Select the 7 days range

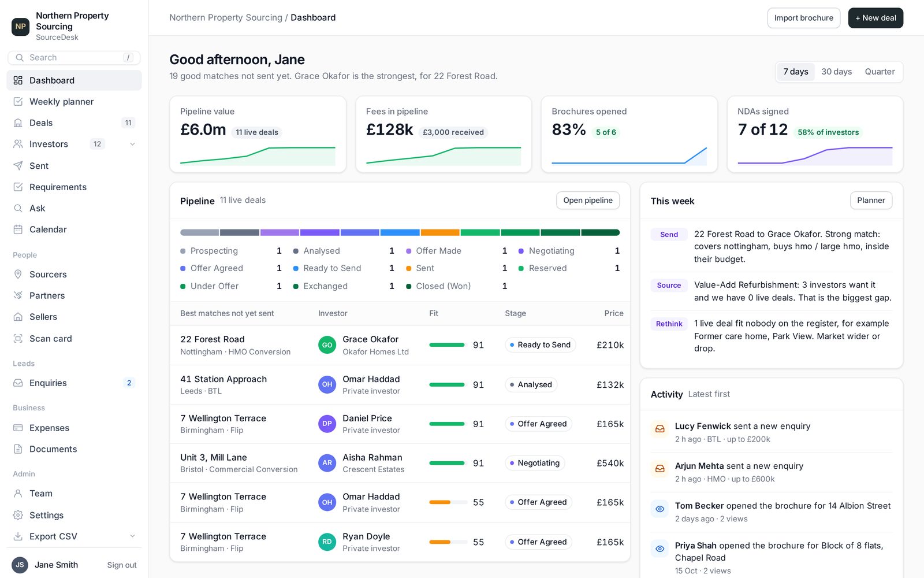point(796,72)
